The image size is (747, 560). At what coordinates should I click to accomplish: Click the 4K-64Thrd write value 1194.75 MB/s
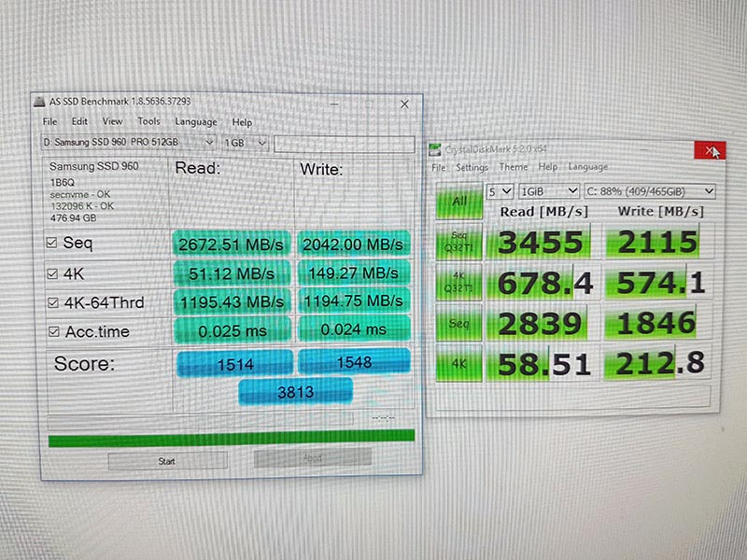[x=354, y=301]
